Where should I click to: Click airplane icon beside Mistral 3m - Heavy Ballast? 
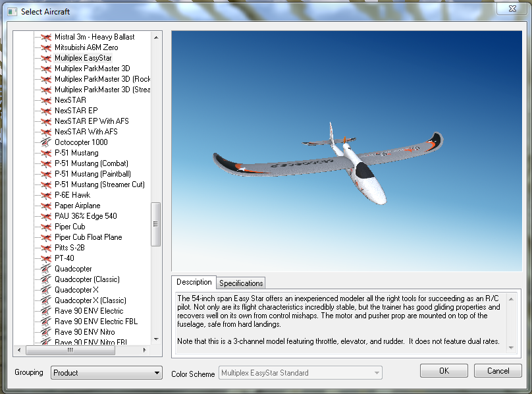coord(46,37)
